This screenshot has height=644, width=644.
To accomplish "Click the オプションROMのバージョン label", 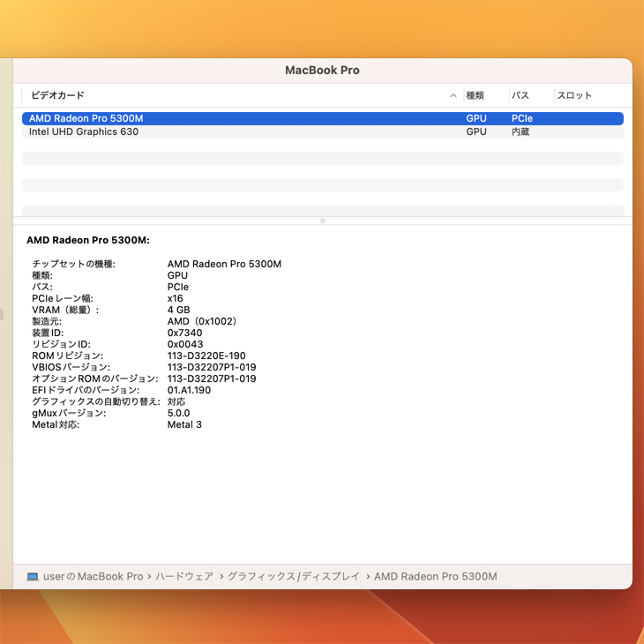I will coord(95,379).
